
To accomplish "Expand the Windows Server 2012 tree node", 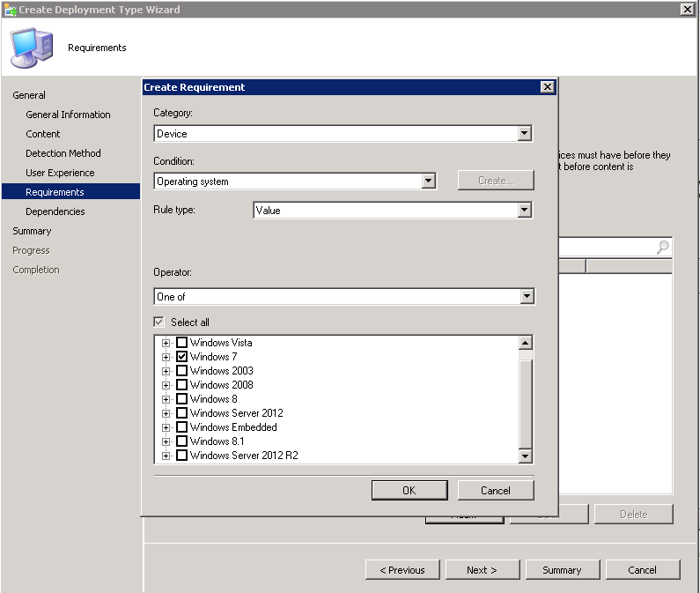I will point(166,413).
